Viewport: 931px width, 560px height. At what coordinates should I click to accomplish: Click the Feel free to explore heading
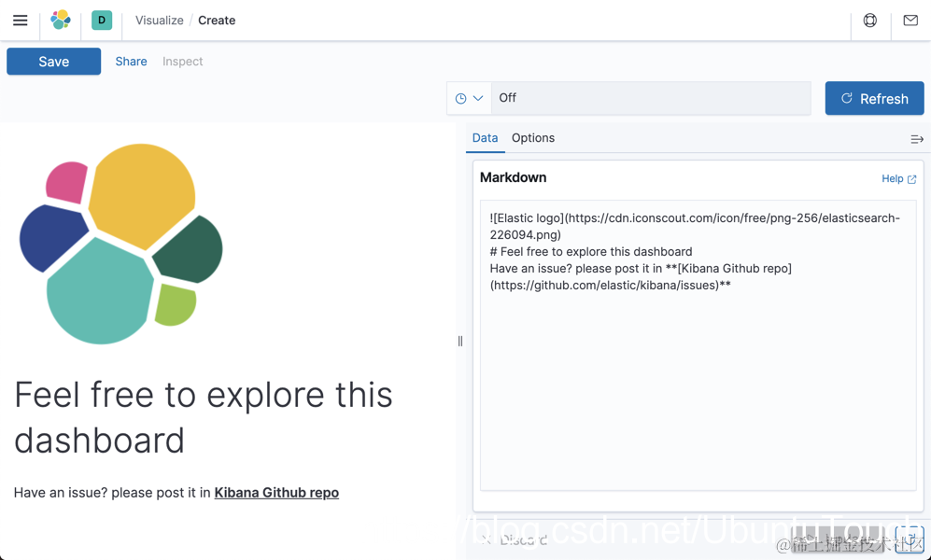(203, 417)
